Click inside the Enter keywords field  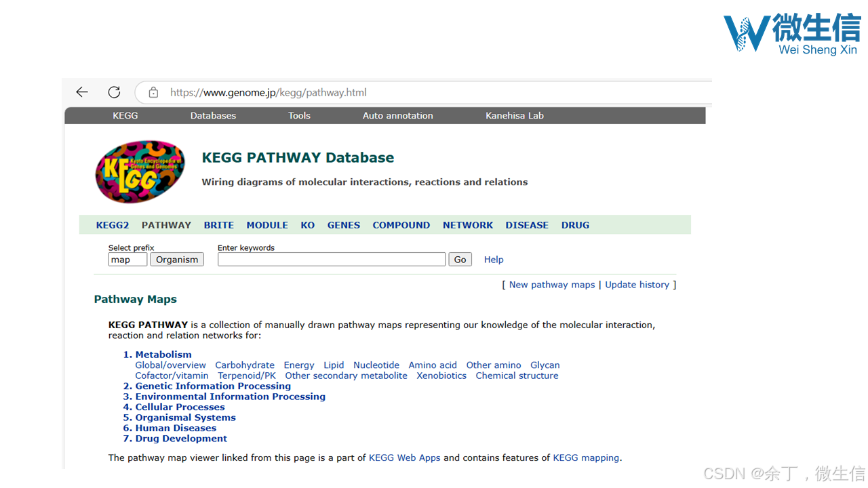[x=331, y=259]
